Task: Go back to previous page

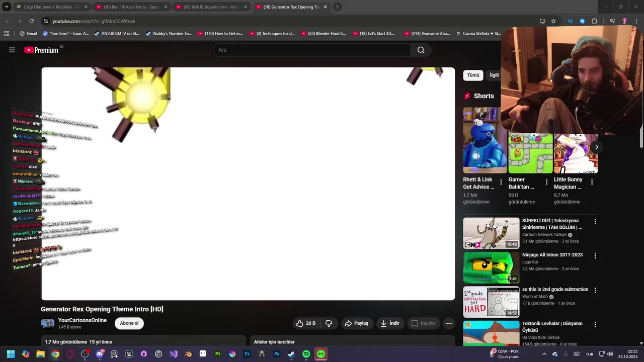Action: [x=7, y=21]
